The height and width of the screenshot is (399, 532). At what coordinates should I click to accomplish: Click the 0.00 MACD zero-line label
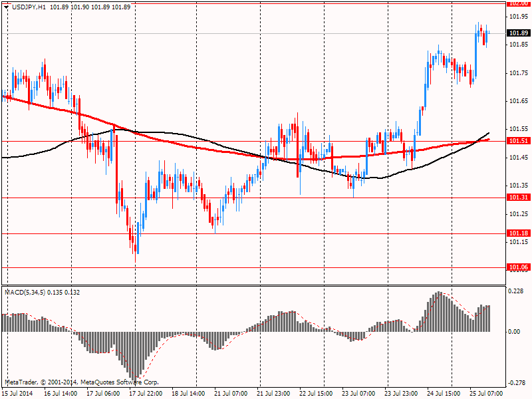point(514,331)
